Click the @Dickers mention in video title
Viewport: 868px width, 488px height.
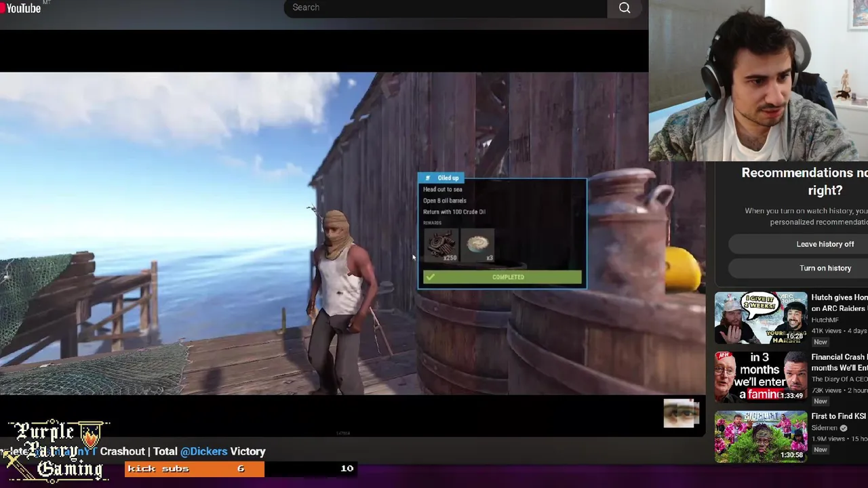click(x=203, y=451)
